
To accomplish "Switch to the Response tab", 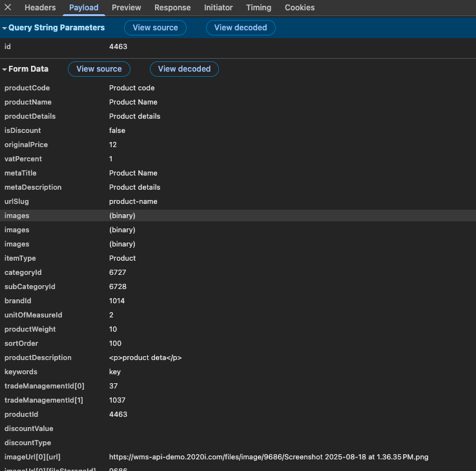I will coord(172,8).
